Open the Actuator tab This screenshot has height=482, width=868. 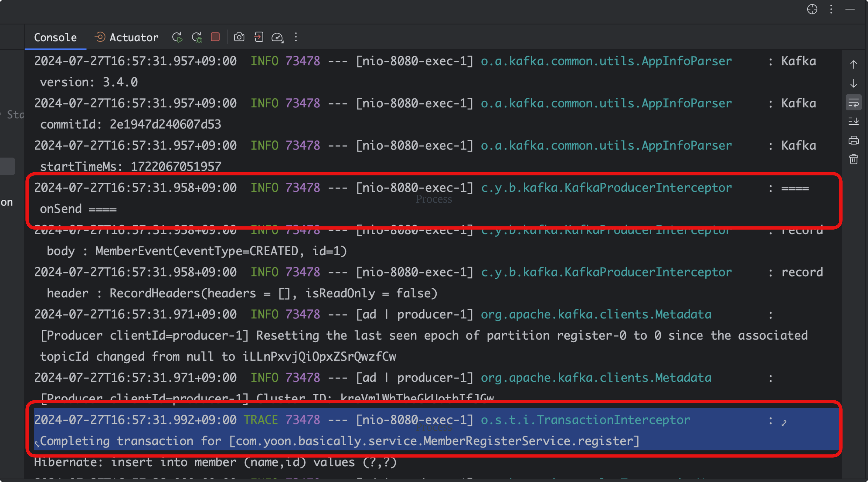(127, 37)
